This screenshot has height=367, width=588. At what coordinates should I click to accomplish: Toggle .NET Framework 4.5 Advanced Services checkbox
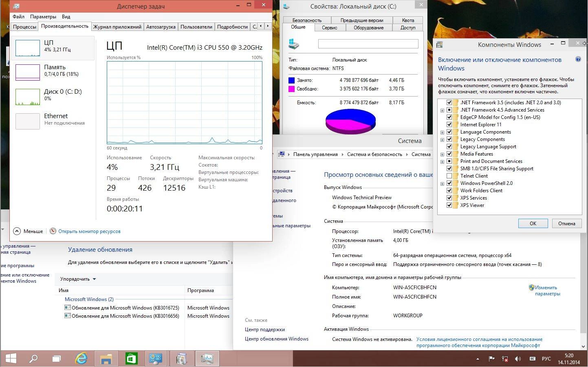coord(449,110)
